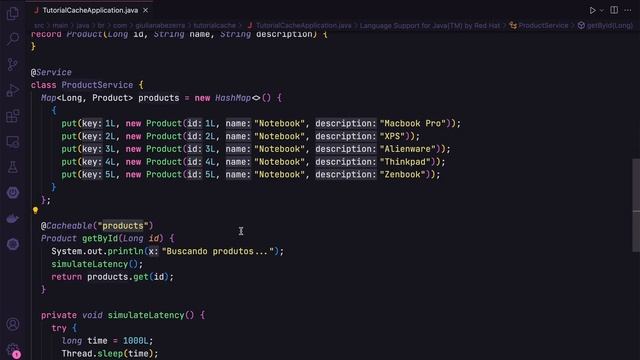Open the Explorer view in activity bar
Image resolution: width=640 pixels, height=360 pixels.
coord(13,13)
